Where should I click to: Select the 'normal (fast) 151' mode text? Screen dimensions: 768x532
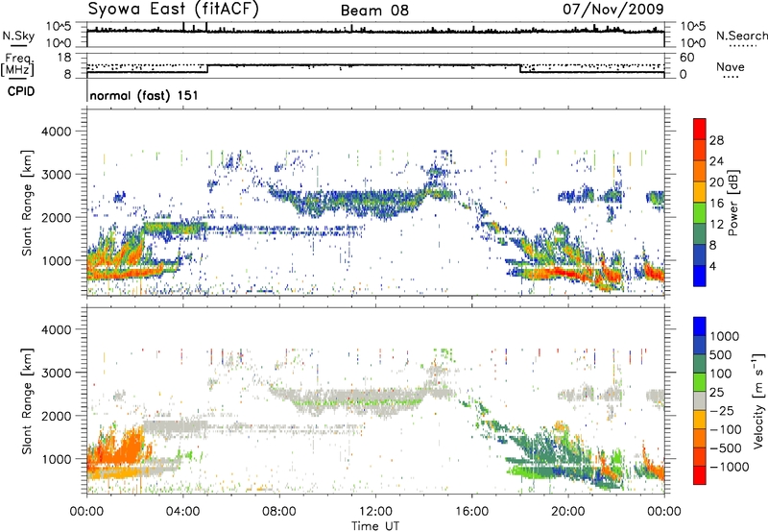click(144, 95)
